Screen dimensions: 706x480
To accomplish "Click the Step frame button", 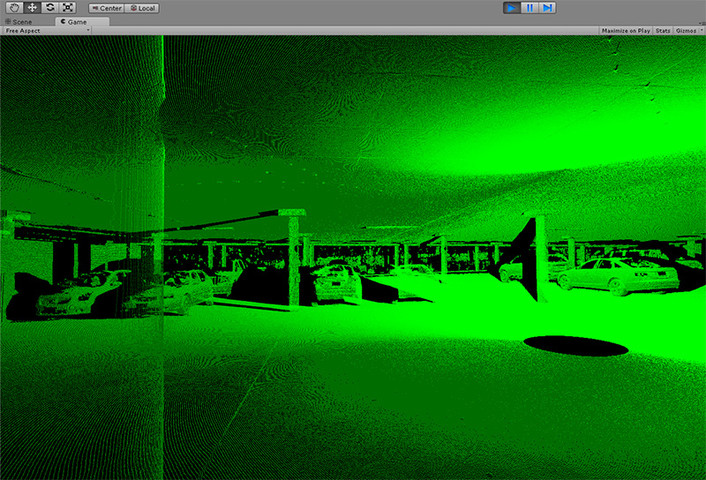I will 547,8.
